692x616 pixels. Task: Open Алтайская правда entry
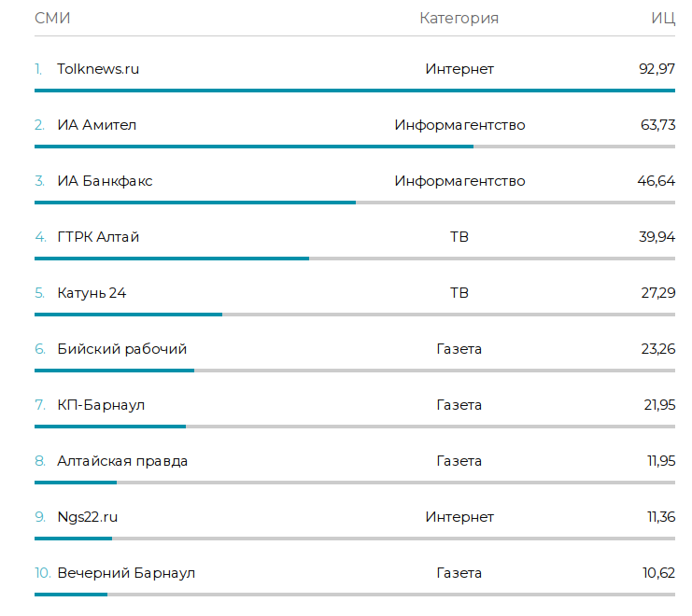122,461
